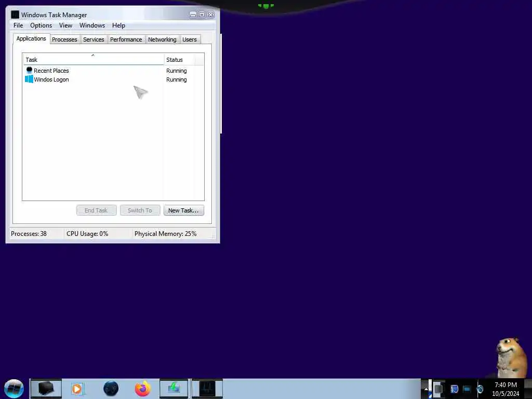Click the New Task... button
The image size is (532, 399).
click(183, 210)
